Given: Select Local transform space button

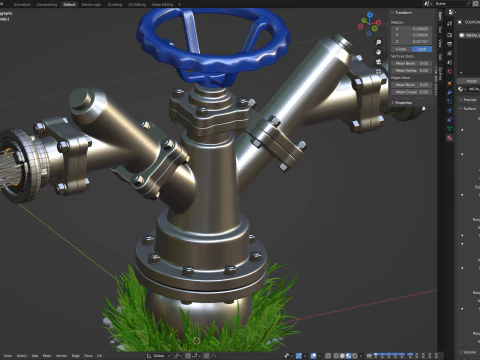Looking at the screenshot, I should [x=422, y=49].
